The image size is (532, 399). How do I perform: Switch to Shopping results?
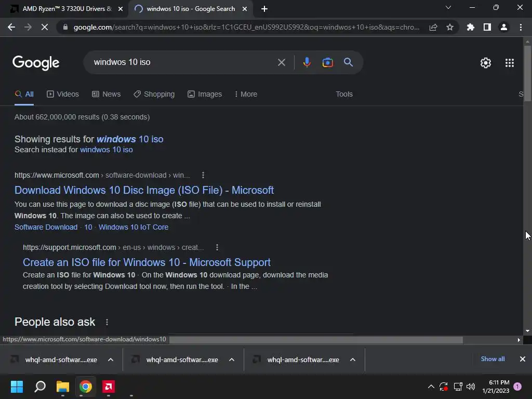pyautogui.click(x=154, y=95)
